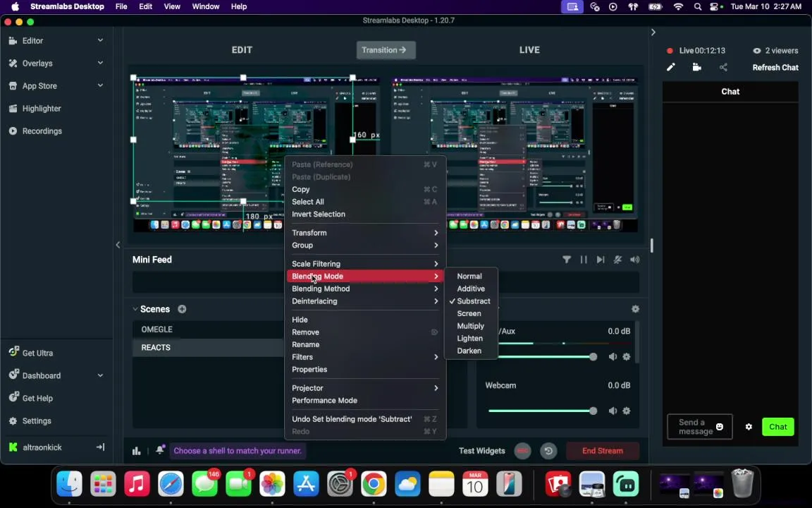Click Test Widgets
This screenshot has width=812, height=508.
(481, 451)
